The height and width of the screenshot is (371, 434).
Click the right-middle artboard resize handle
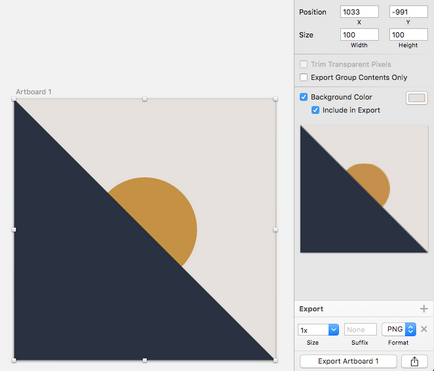(275, 230)
